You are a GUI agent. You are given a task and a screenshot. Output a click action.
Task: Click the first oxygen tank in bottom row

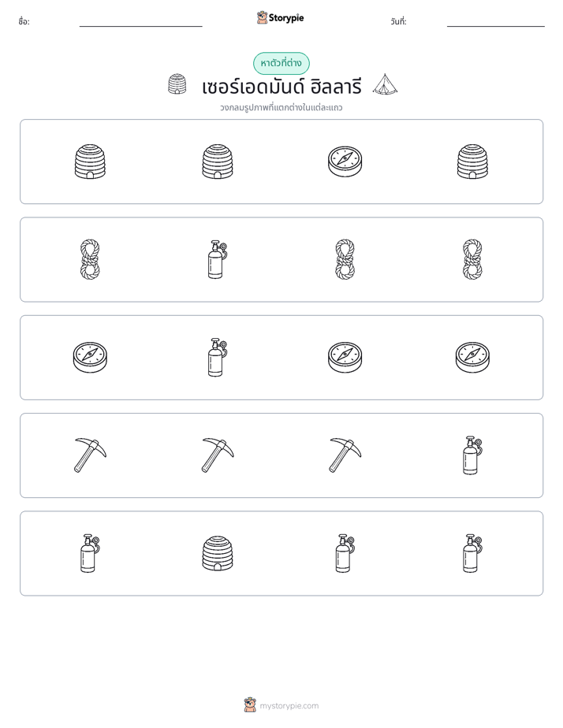(90, 553)
